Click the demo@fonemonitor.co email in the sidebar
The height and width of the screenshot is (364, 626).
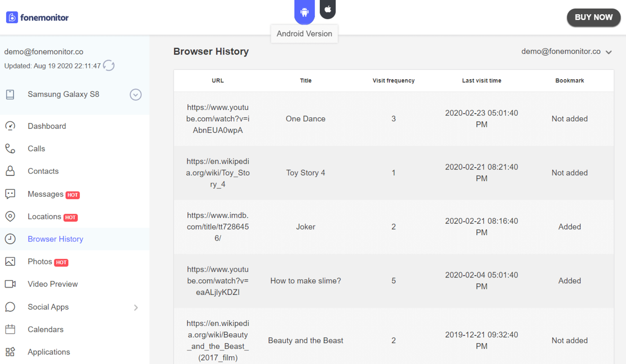coord(44,52)
